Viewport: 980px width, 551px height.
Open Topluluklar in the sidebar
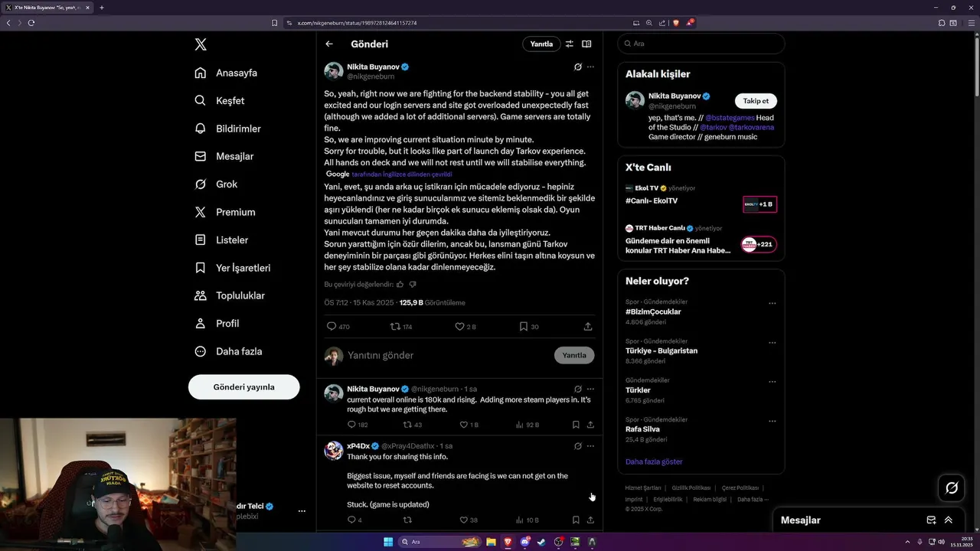tap(230, 295)
